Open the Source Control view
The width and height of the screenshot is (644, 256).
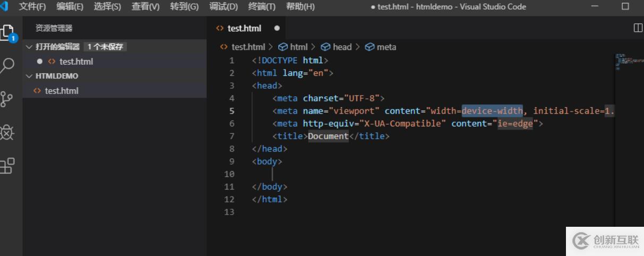pyautogui.click(x=7, y=99)
